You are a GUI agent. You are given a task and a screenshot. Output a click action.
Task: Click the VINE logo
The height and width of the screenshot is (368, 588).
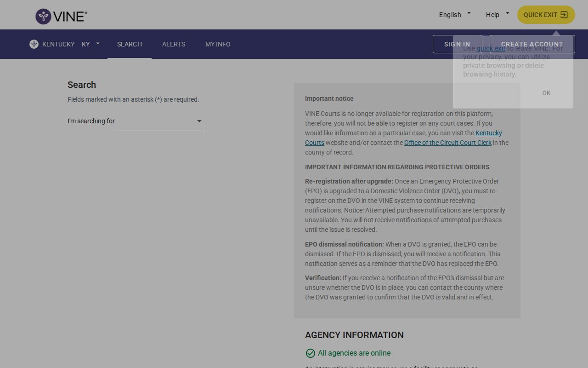pos(61,17)
